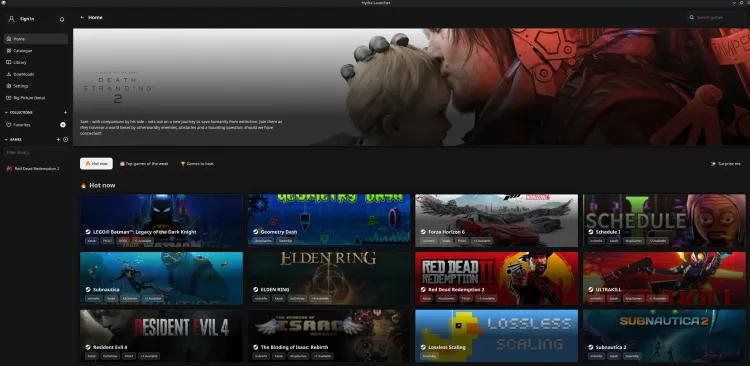Viewport: 750px width, 366px height.
Task: Click the Steam icon on the ULTRAKILL card
Action: pos(591,289)
